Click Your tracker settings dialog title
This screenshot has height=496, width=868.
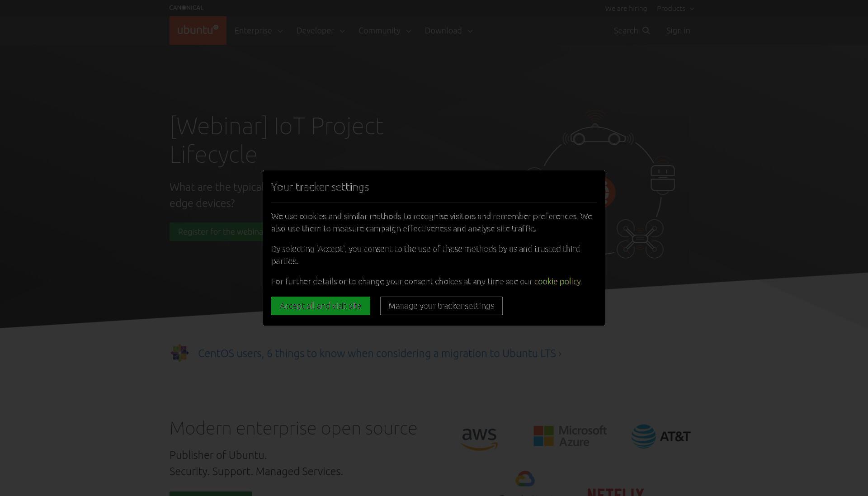[320, 187]
